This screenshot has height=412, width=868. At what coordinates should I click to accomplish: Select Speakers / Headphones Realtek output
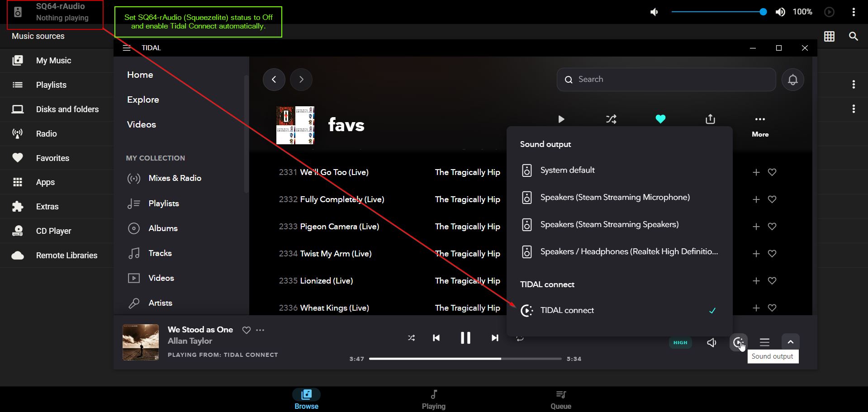click(x=619, y=252)
